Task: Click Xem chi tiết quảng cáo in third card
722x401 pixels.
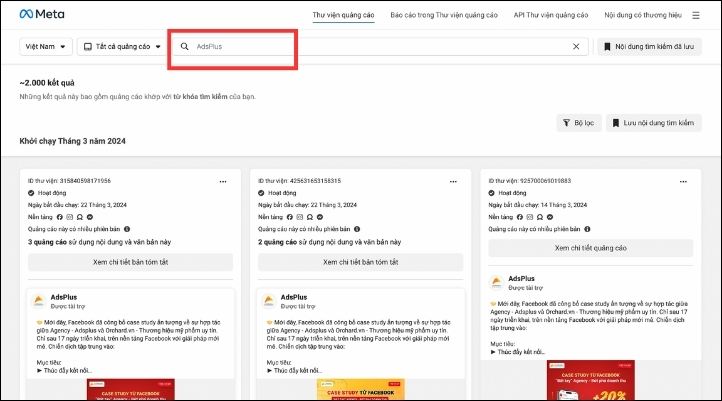Action: click(591, 248)
